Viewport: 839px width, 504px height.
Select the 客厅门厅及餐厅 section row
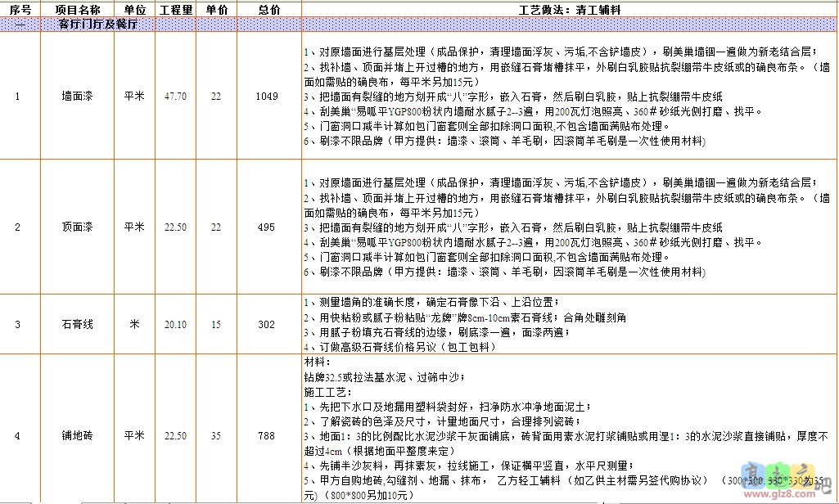tap(97, 25)
